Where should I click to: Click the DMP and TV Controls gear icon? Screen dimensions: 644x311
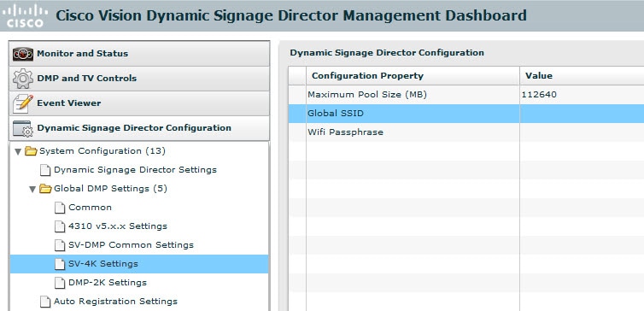[23, 79]
